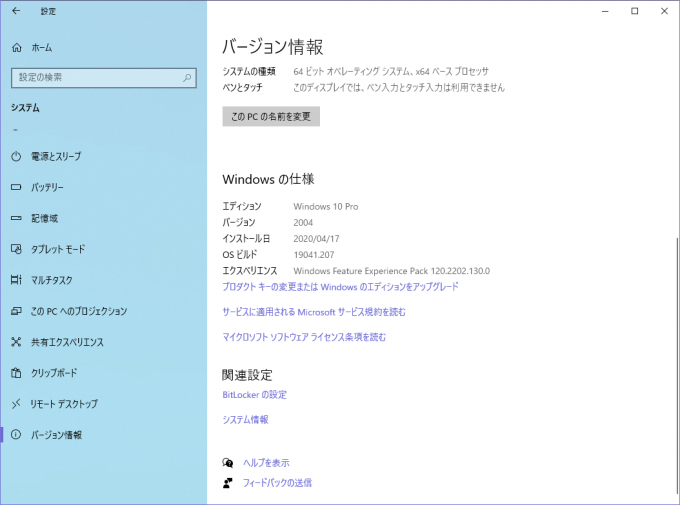The height and width of the screenshot is (505, 680).
Task: Click the version value 2004
Action: pyautogui.click(x=303, y=223)
